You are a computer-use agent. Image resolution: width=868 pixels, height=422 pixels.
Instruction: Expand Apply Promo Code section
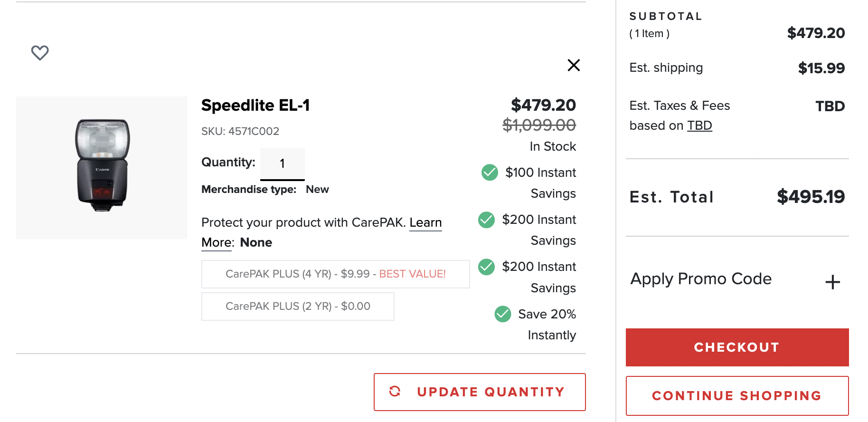pyautogui.click(x=701, y=279)
